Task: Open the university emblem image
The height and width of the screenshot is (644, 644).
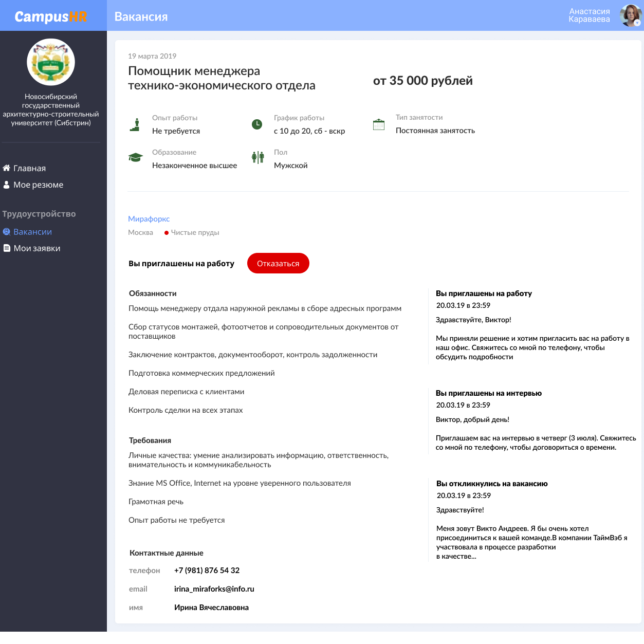Action: [x=51, y=62]
